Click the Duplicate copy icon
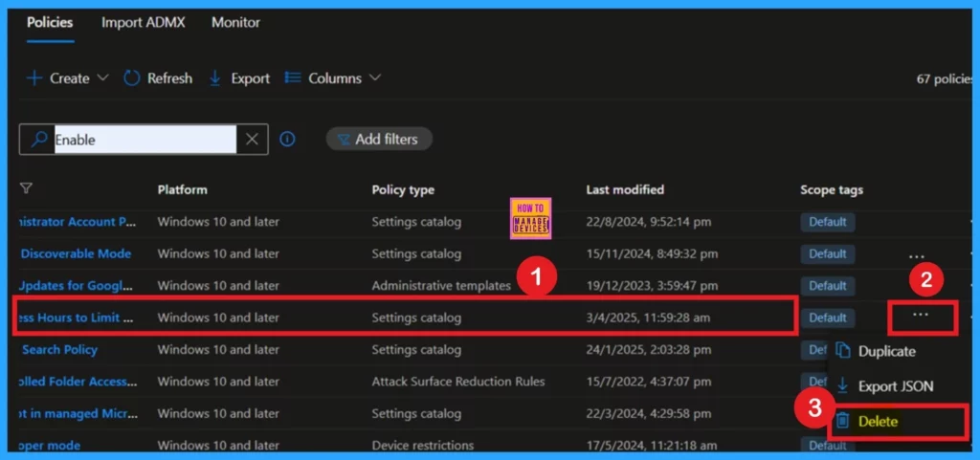This screenshot has height=460, width=980. (x=843, y=351)
